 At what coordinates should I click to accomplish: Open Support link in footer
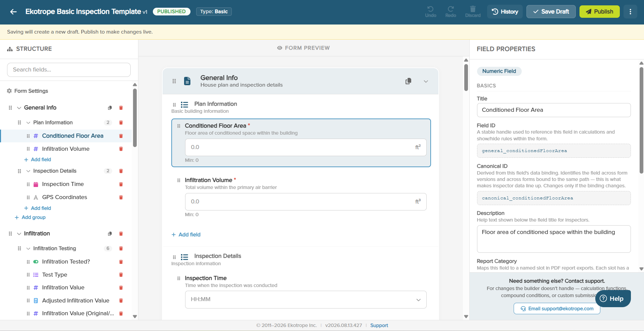[x=379, y=325]
